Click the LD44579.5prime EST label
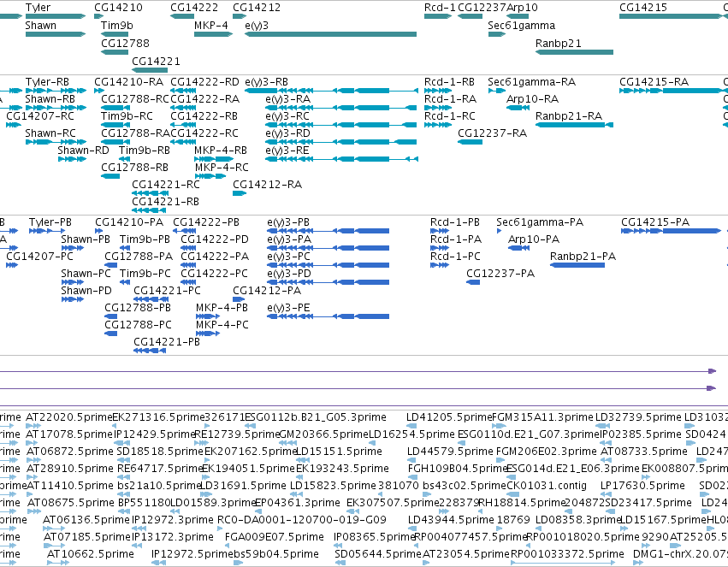728x567 pixels. point(450,451)
